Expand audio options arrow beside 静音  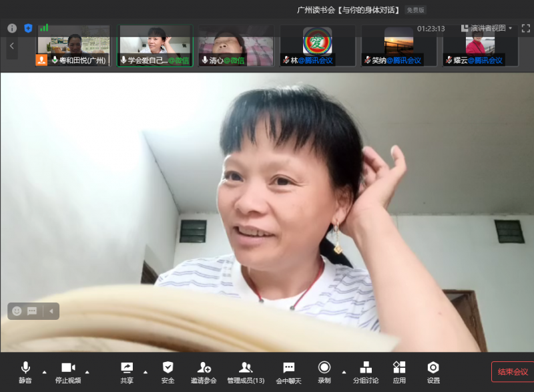[x=45, y=372]
